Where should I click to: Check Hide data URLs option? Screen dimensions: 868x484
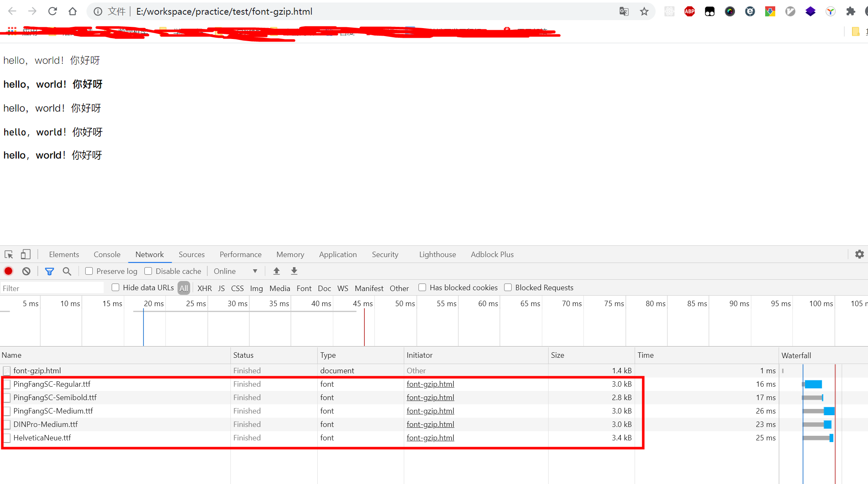(115, 287)
